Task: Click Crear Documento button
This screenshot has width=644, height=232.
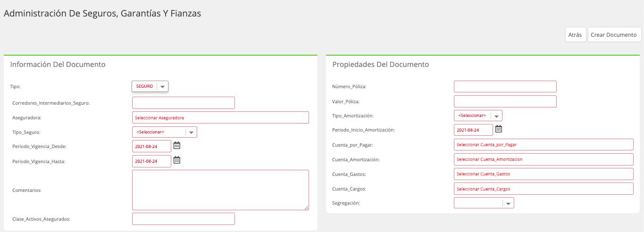Action: (614, 35)
